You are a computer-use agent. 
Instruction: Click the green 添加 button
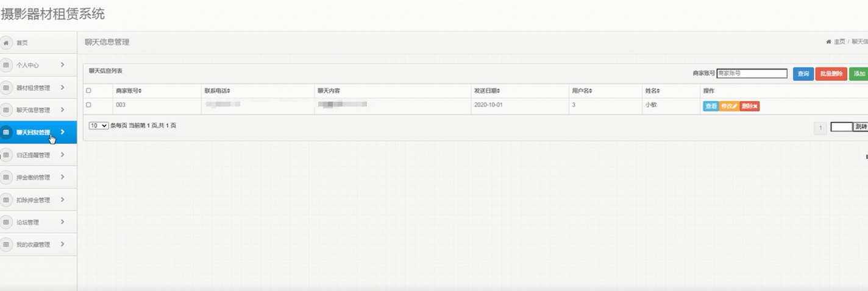coord(859,74)
